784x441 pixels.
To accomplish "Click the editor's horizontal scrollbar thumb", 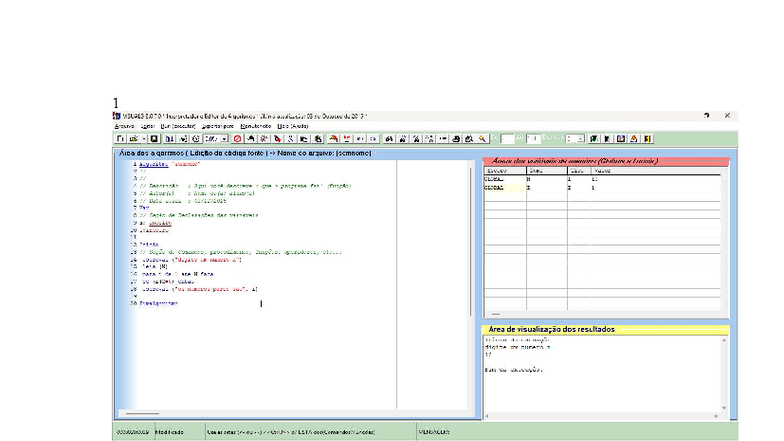I will (x=142, y=414).
